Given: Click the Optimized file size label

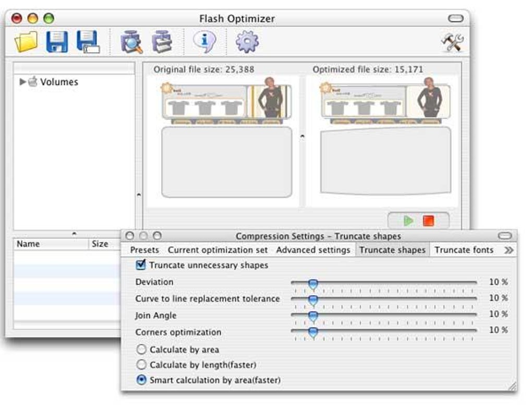Looking at the screenshot, I should (368, 69).
